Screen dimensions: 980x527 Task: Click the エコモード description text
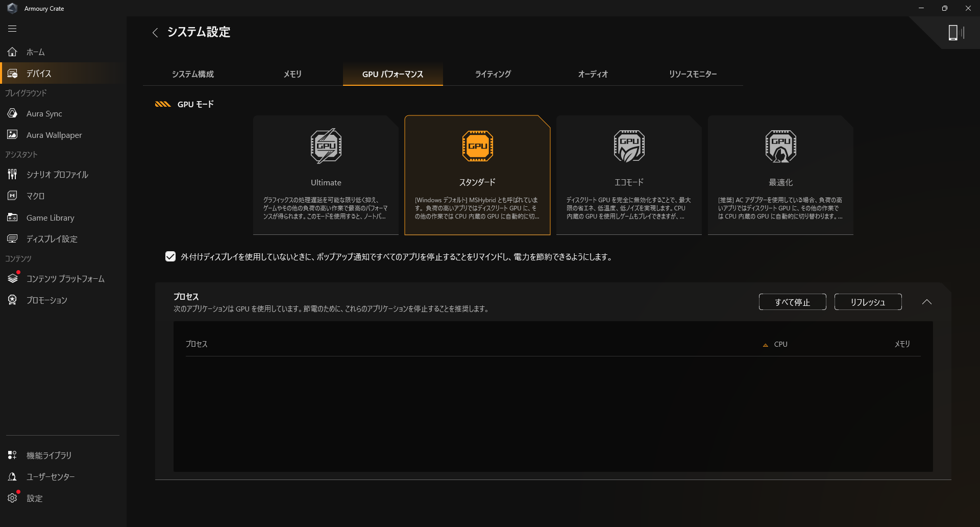(629, 208)
